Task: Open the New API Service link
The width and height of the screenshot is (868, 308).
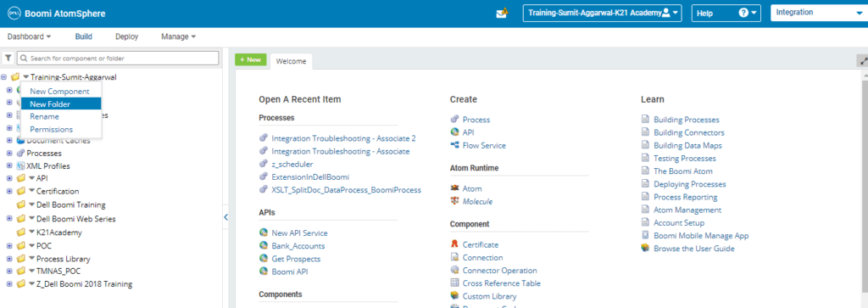Action: coord(299,233)
